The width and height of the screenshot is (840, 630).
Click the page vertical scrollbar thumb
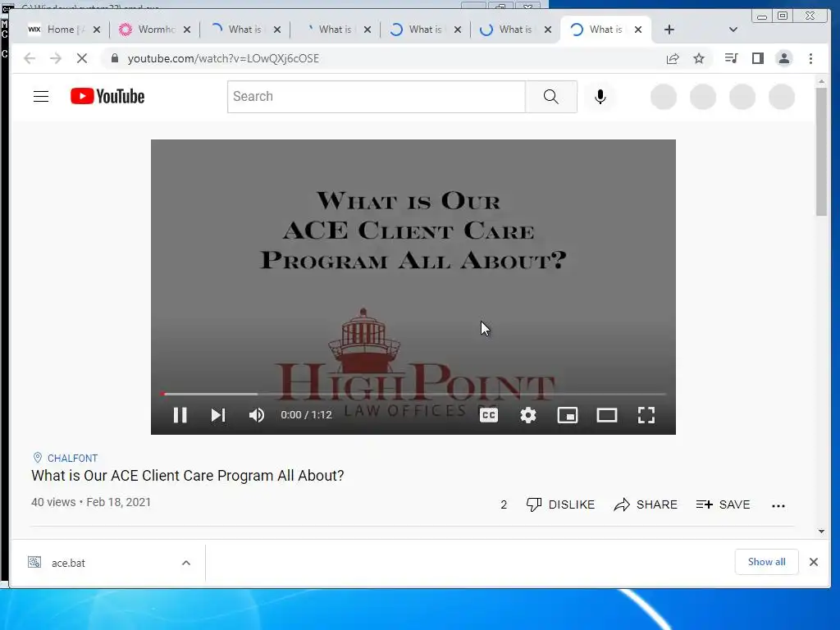[x=821, y=152]
